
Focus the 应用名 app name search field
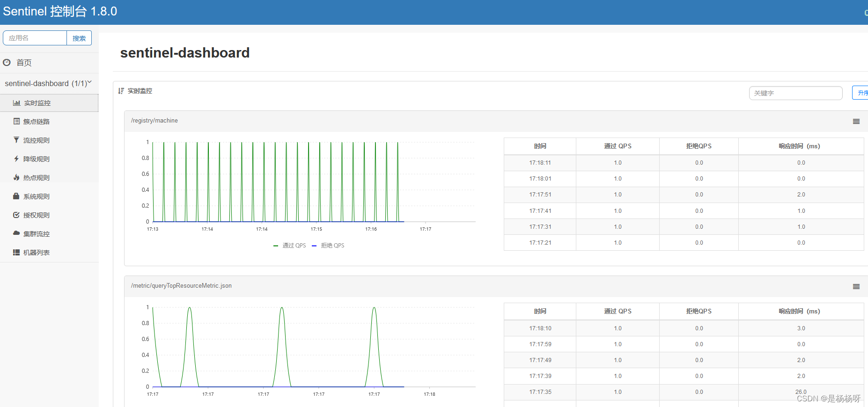point(35,38)
